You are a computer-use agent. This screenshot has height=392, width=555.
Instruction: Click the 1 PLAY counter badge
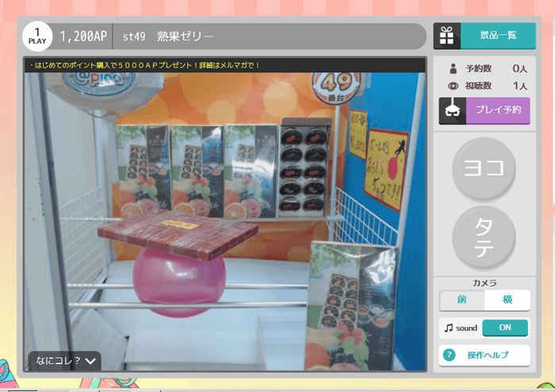[x=37, y=36]
